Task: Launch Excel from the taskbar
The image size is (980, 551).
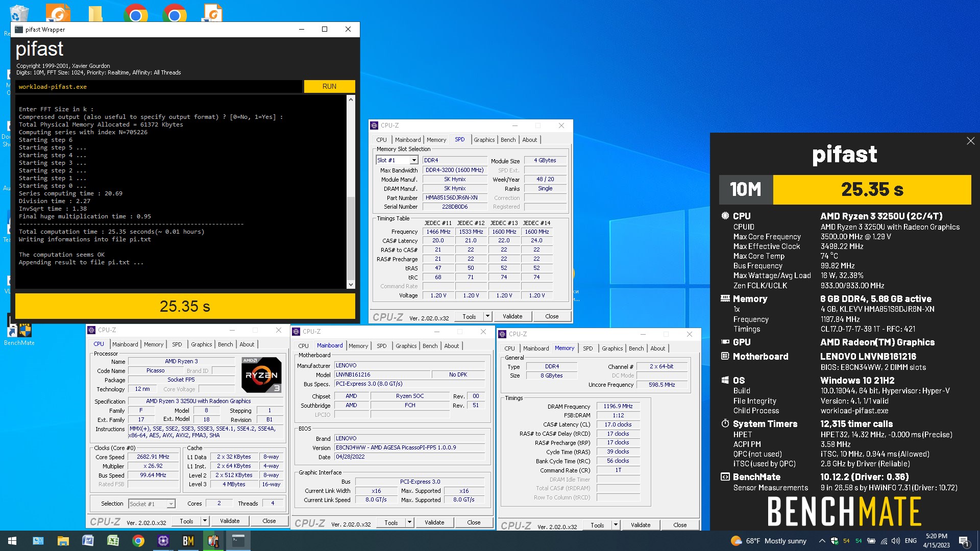Action: coord(113,541)
